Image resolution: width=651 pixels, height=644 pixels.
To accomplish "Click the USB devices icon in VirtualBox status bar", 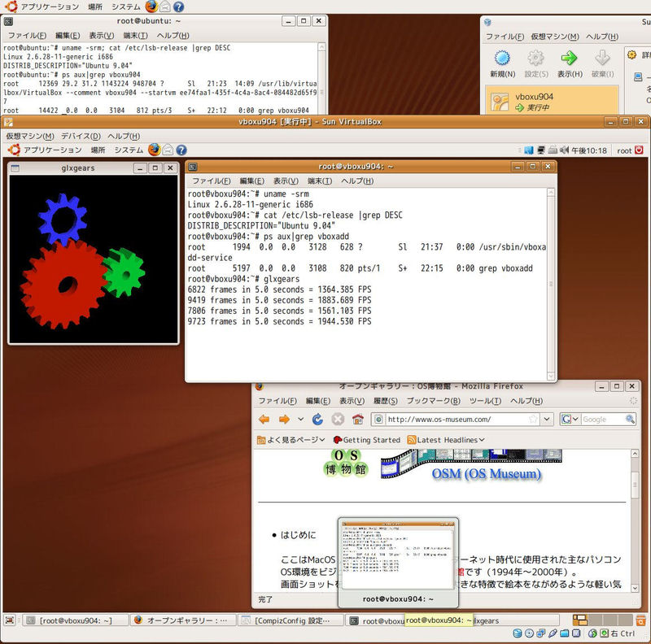I will 553,633.
